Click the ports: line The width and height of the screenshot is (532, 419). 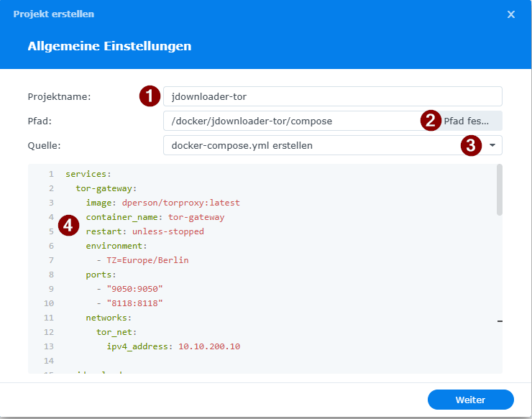(101, 275)
